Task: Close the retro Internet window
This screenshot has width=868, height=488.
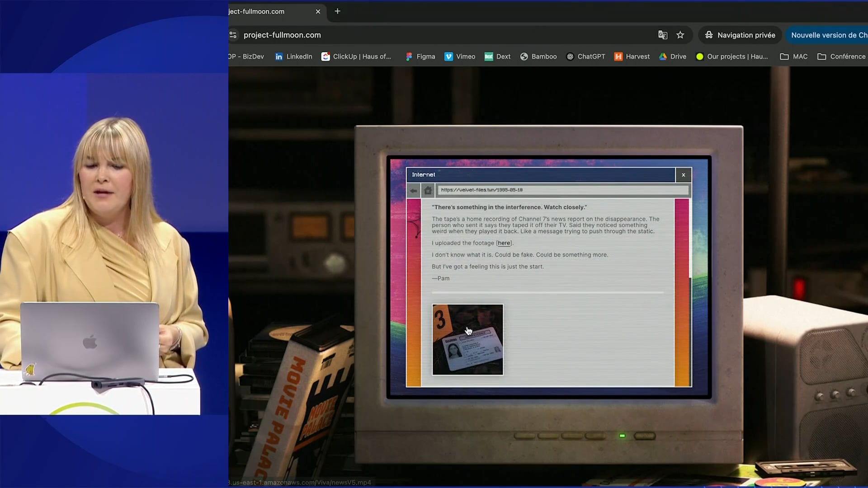Action: tap(683, 175)
